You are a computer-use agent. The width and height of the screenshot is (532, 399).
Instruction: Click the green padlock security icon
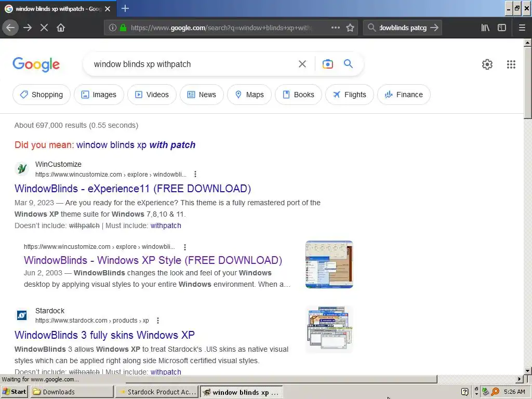[123, 28]
